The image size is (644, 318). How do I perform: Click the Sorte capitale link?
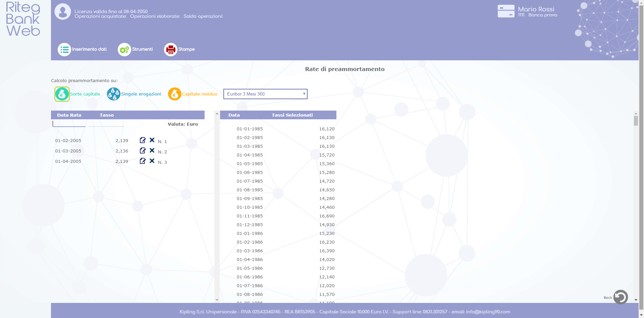[85, 94]
